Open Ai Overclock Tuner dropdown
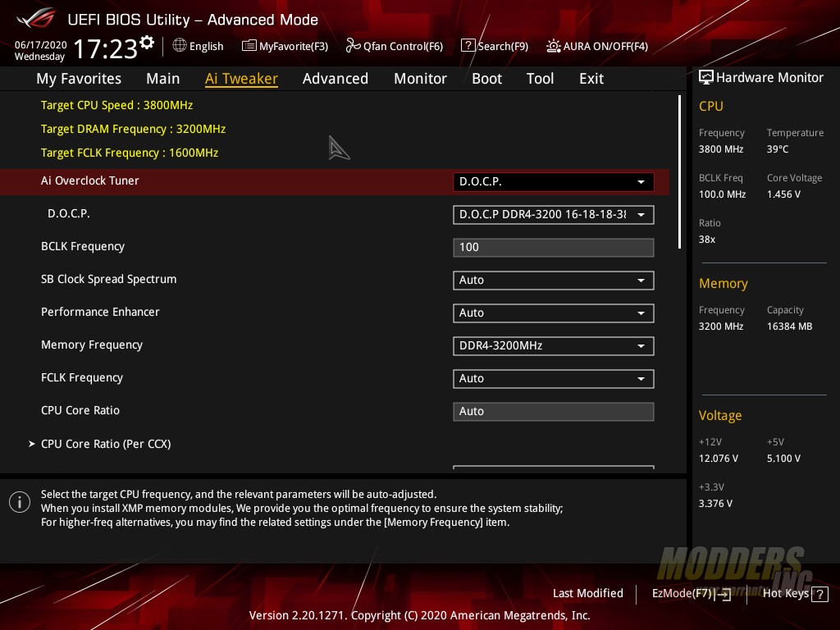 (x=553, y=181)
